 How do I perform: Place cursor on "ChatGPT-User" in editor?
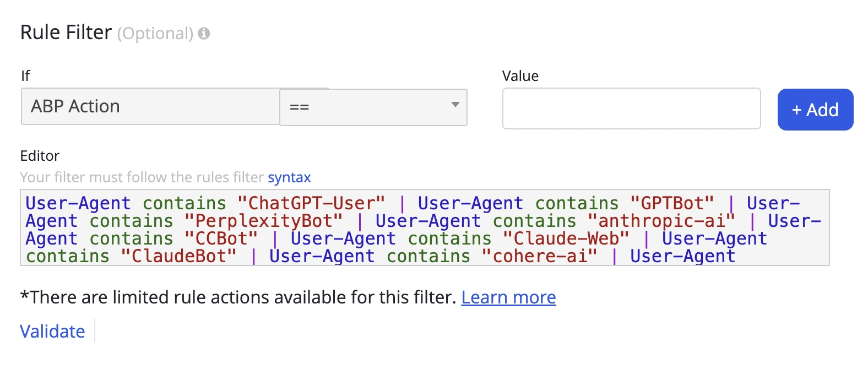click(x=311, y=203)
